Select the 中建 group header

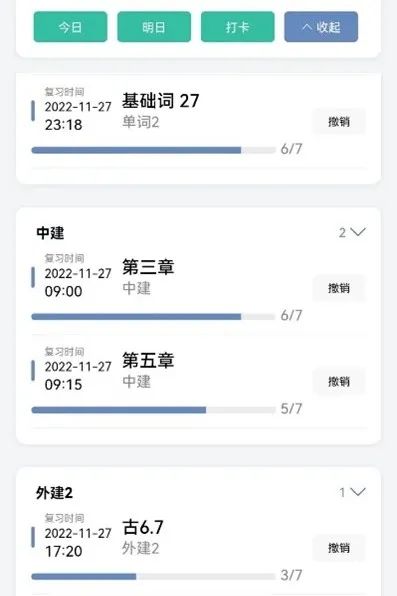point(50,233)
